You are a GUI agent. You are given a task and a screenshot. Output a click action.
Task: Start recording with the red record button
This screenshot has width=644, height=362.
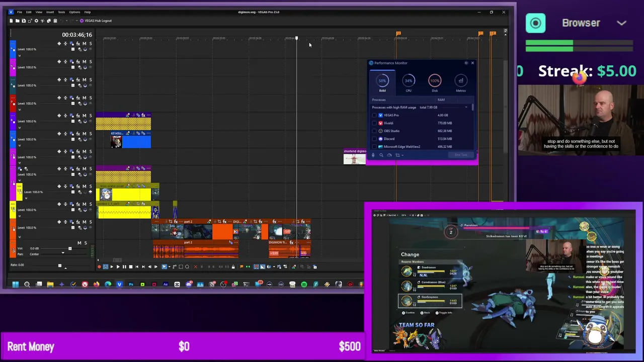99,266
